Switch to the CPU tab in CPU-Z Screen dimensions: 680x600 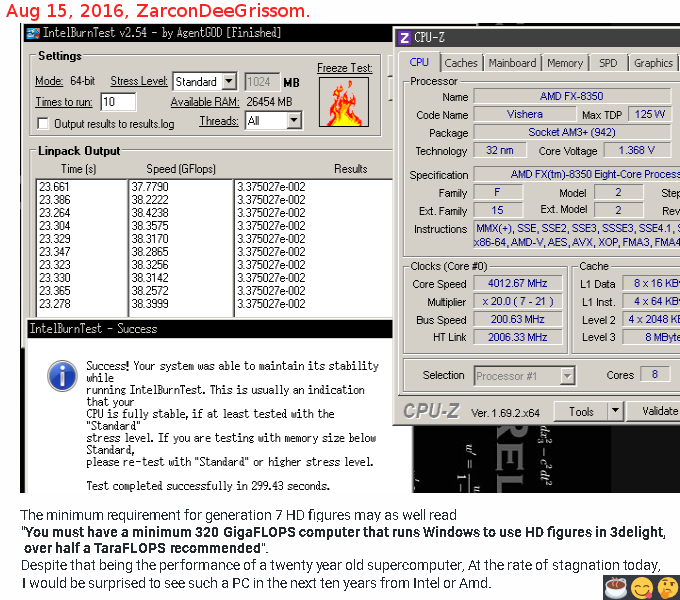click(x=419, y=62)
